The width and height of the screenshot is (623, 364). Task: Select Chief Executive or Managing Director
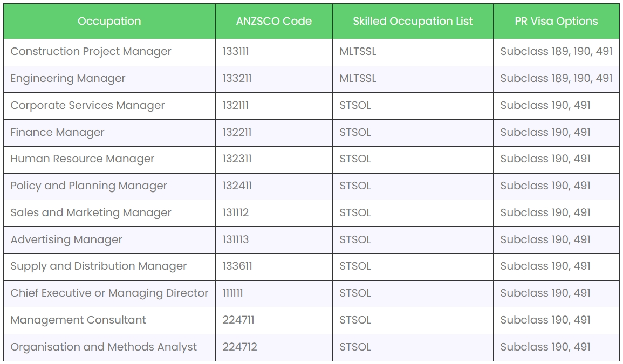click(x=109, y=293)
